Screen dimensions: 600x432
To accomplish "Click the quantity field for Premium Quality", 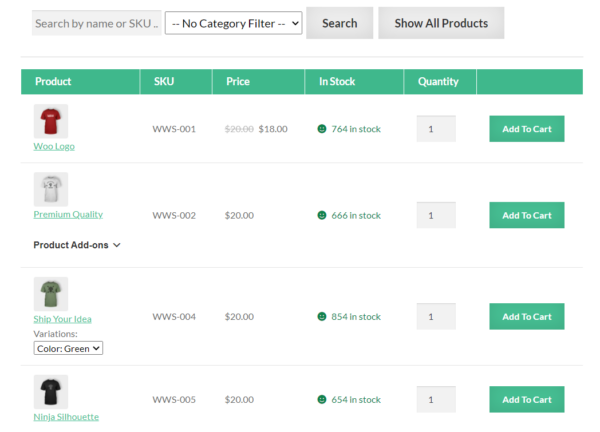I will [x=436, y=215].
